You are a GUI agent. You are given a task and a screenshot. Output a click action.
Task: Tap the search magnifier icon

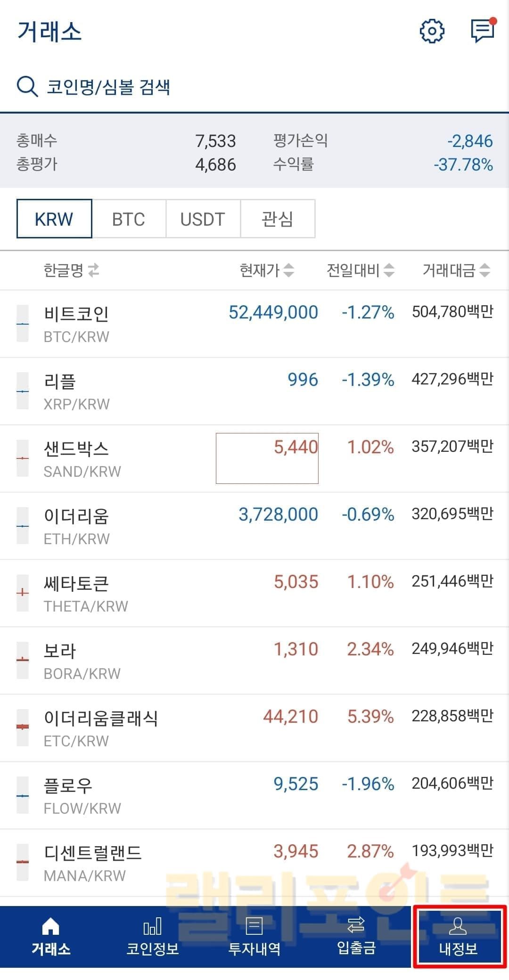pyautogui.click(x=27, y=87)
